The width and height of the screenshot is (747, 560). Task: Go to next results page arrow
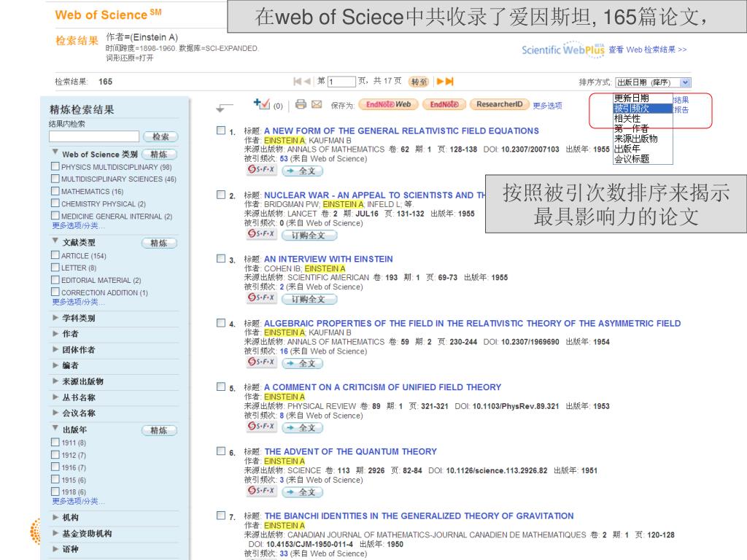pos(440,82)
